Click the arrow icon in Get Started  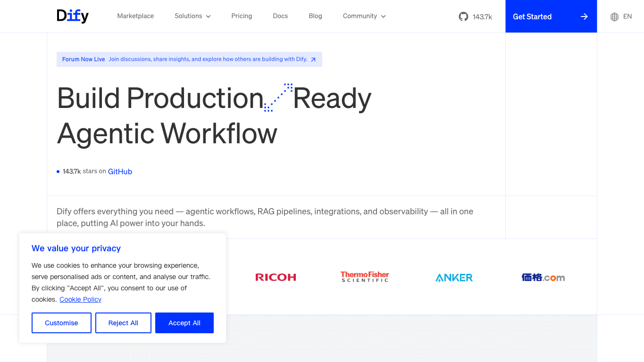pos(584,16)
